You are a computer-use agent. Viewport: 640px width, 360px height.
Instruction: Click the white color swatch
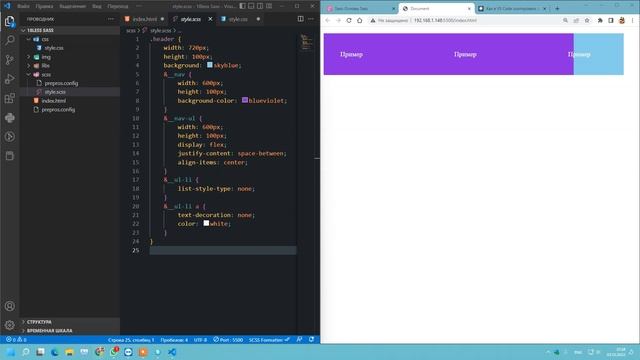coord(206,223)
